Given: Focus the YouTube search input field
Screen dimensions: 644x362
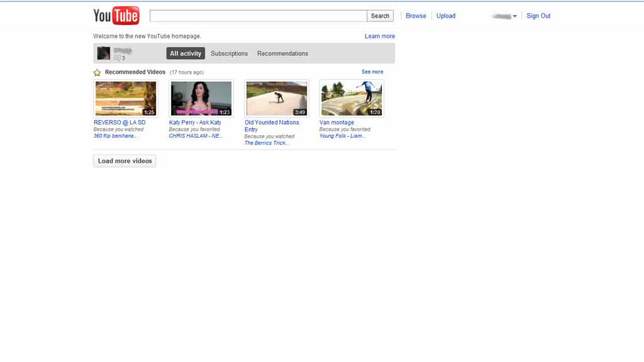Looking at the screenshot, I should [258, 16].
